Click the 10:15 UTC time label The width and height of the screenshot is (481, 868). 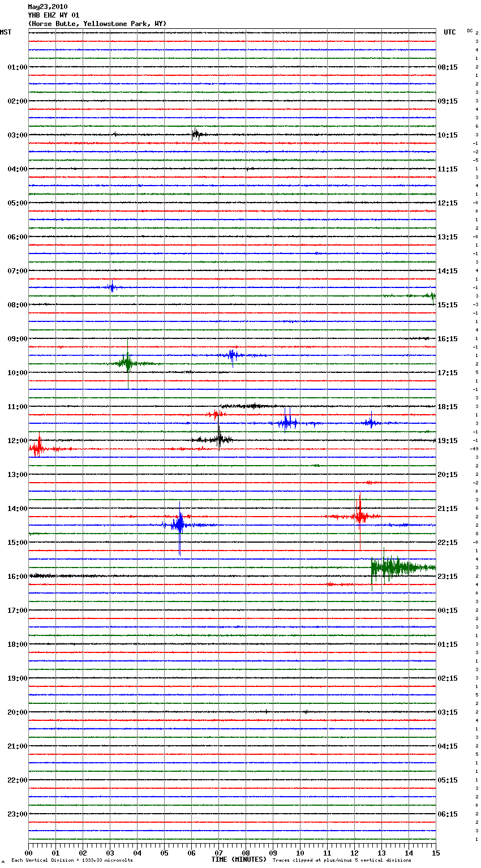448,135
